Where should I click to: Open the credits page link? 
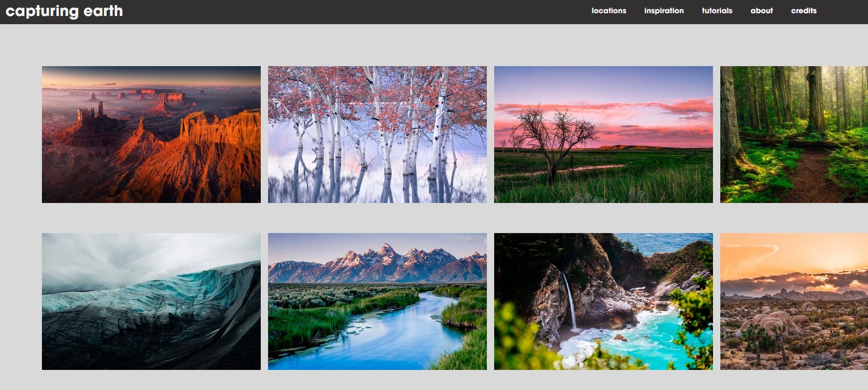click(x=803, y=11)
